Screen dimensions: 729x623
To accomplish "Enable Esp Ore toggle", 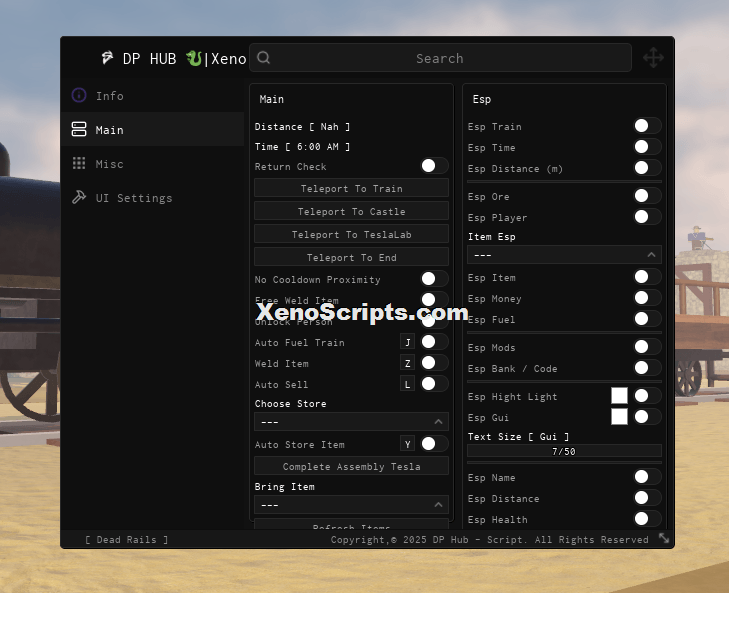I will (x=648, y=195).
